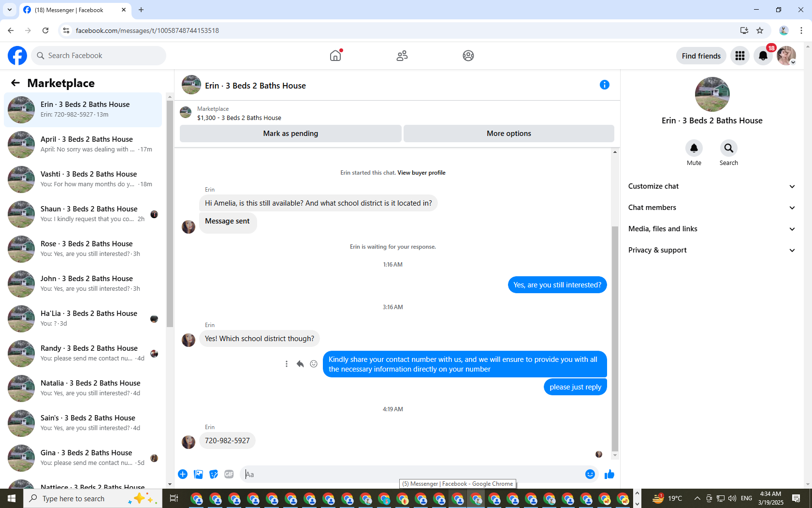Reload the page in Chrome
812x508 pixels.
(x=45, y=30)
